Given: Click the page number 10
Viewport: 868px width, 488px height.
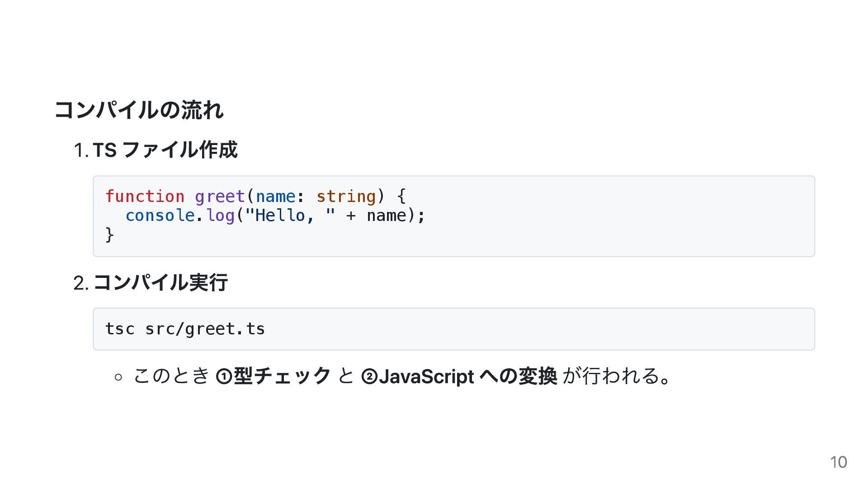Looking at the screenshot, I should click(x=838, y=462).
